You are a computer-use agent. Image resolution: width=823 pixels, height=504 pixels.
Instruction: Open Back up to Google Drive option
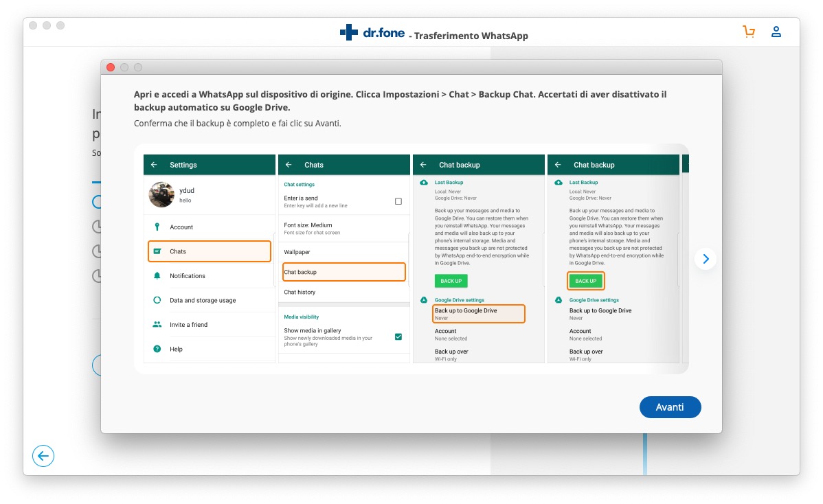[479, 314]
